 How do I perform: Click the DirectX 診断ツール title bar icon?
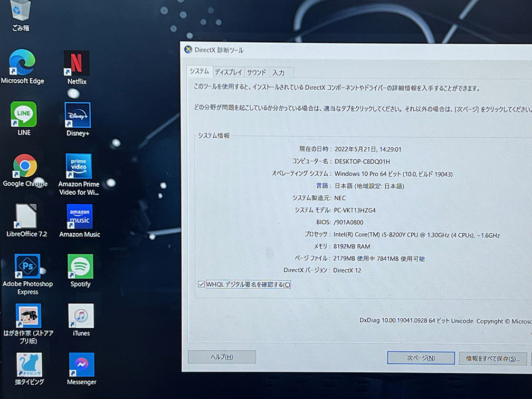tap(188, 50)
